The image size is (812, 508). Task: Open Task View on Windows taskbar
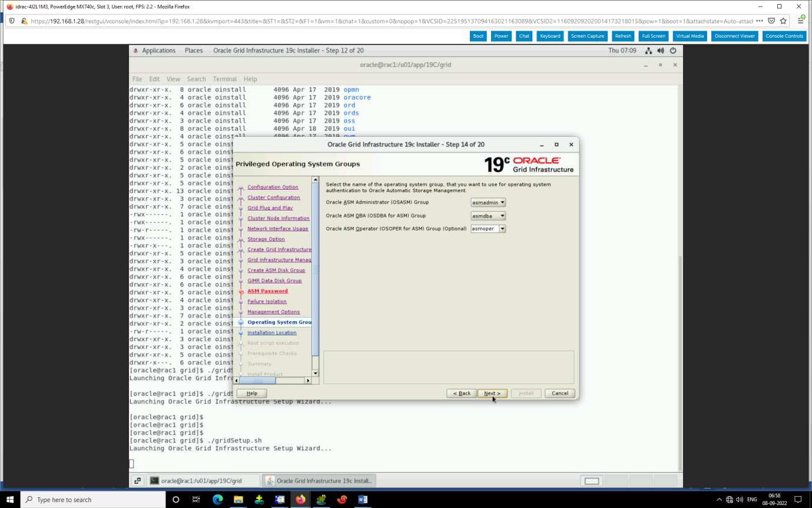pyautogui.click(x=196, y=500)
